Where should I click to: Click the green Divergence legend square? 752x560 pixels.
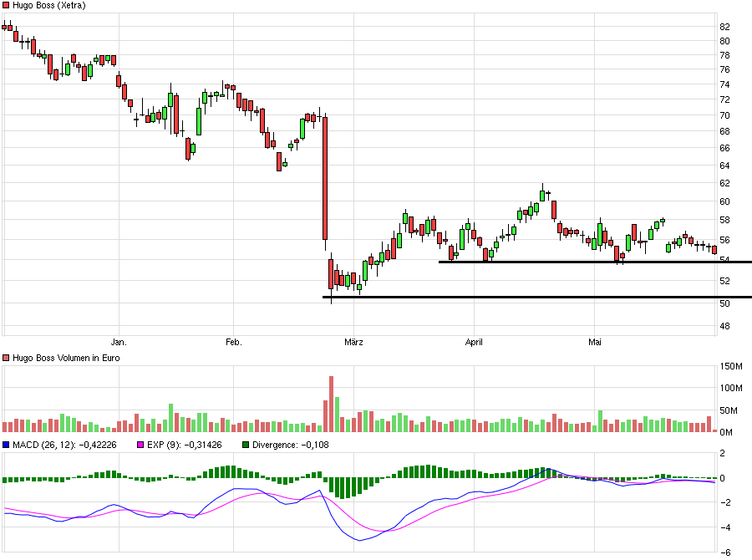pyautogui.click(x=244, y=445)
